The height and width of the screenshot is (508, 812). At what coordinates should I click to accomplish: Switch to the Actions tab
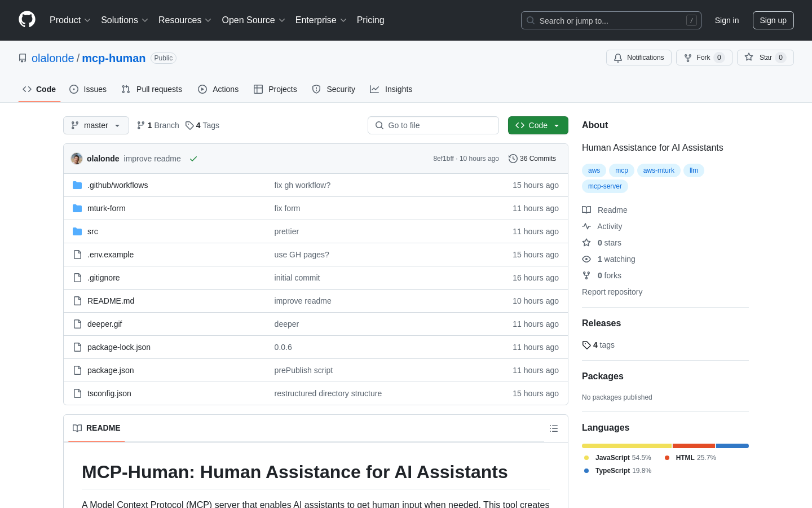tap(218, 89)
